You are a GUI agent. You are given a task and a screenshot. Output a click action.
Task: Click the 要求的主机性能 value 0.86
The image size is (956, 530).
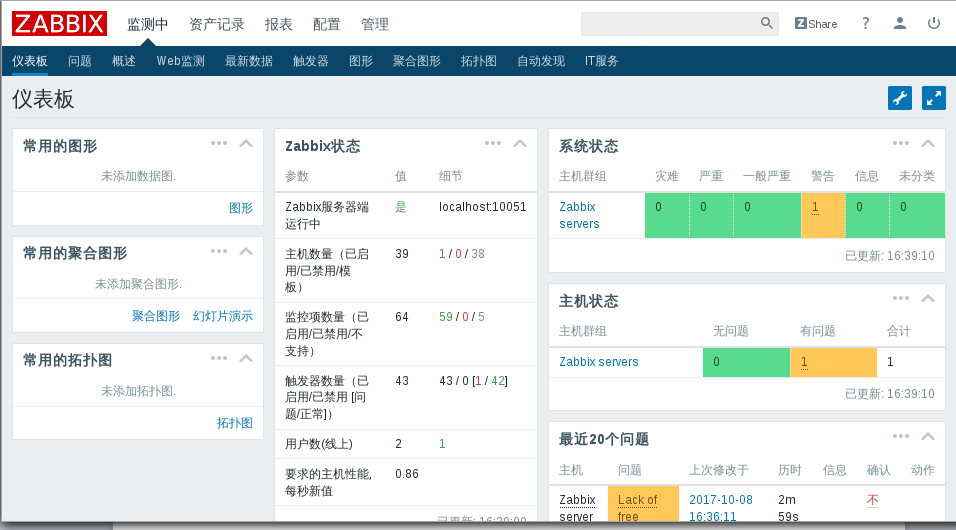[407, 474]
